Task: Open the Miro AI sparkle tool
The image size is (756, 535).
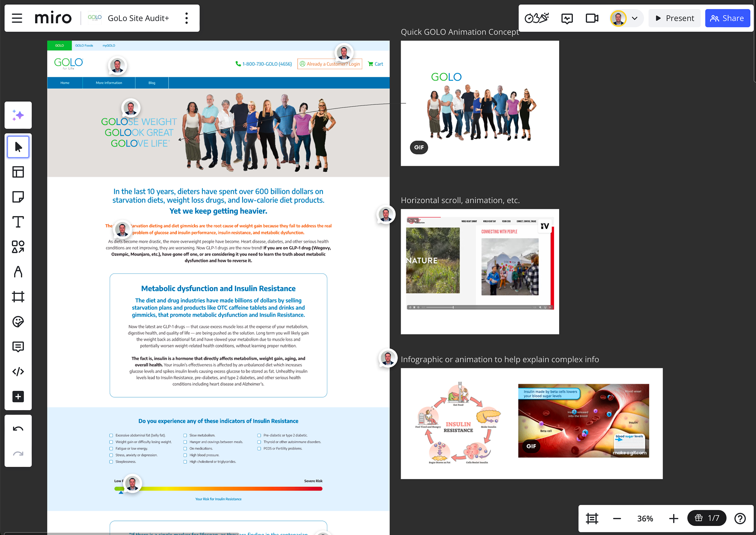Action: pos(18,115)
